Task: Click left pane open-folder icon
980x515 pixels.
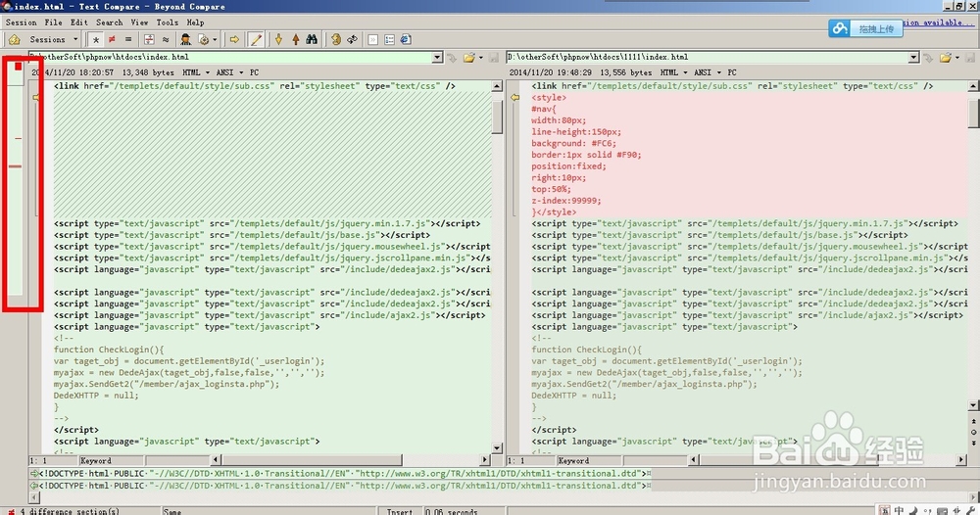Action: 468,58
